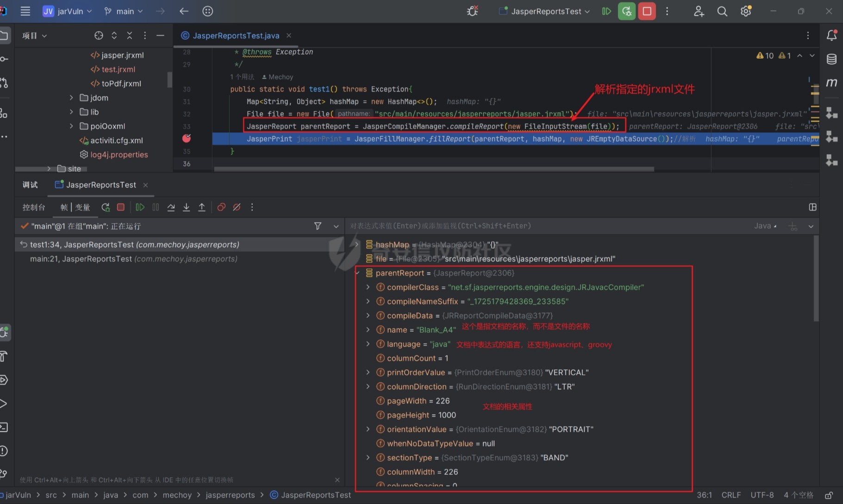The width and height of the screenshot is (843, 504).
Task: Open the more actions menu in title bar
Action: 667,11
